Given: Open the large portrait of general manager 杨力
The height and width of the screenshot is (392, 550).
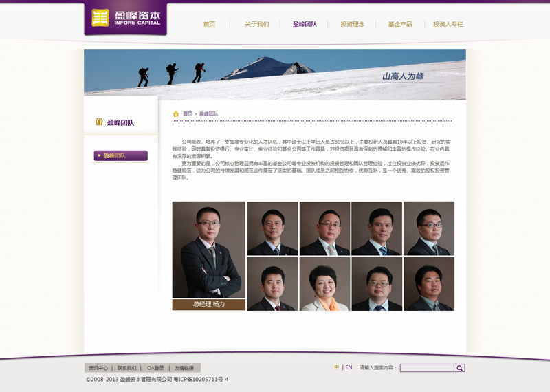Looking at the screenshot, I should [209, 250].
